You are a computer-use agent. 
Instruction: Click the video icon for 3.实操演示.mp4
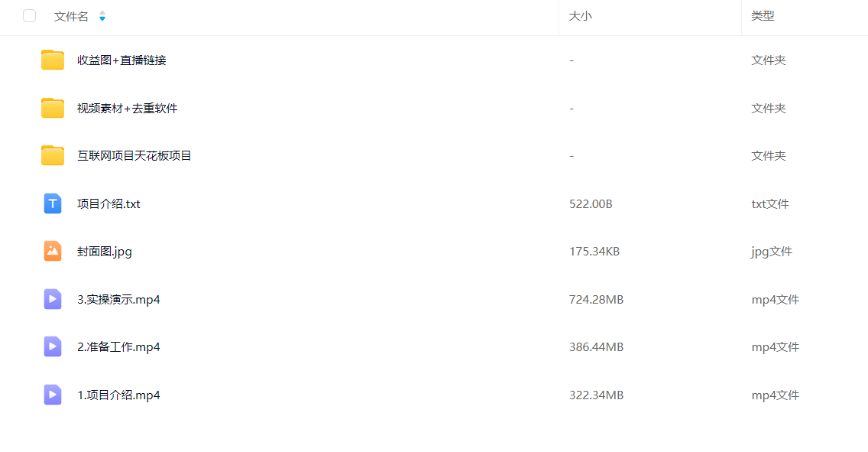(53, 299)
